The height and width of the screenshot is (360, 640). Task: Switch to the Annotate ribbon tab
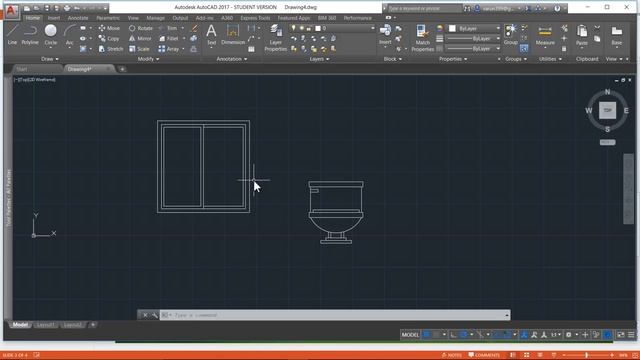point(78,18)
